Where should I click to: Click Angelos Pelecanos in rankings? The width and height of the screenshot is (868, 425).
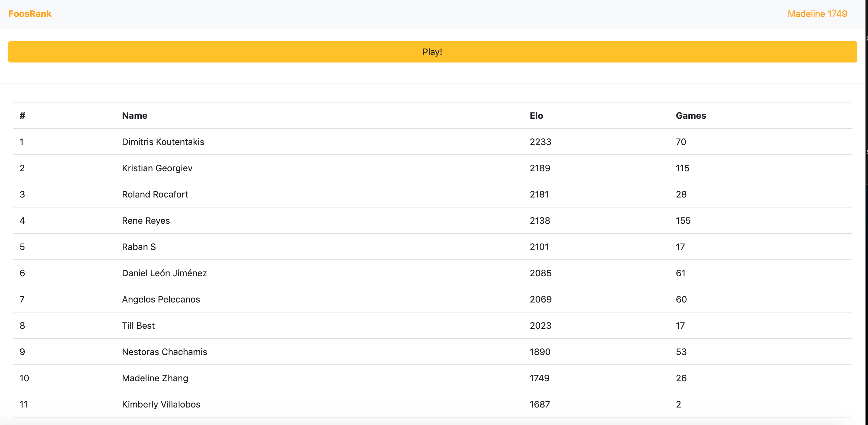(161, 299)
